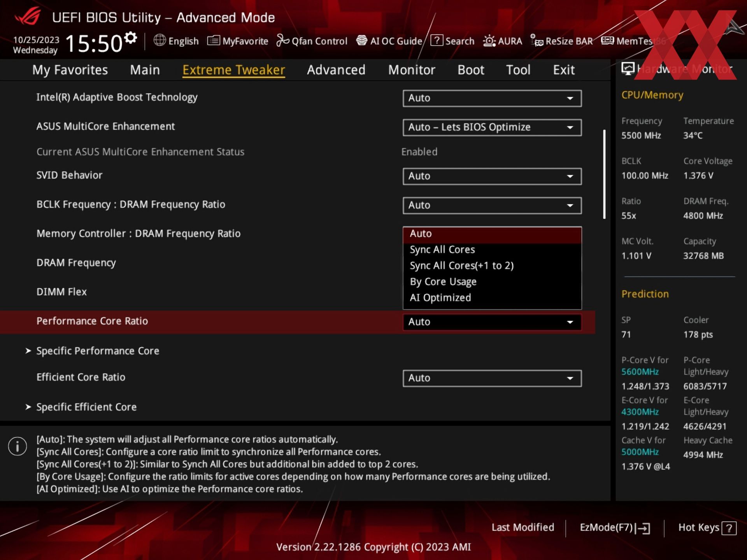Click EzMode(F7) button
The height and width of the screenshot is (560, 747).
tap(615, 528)
